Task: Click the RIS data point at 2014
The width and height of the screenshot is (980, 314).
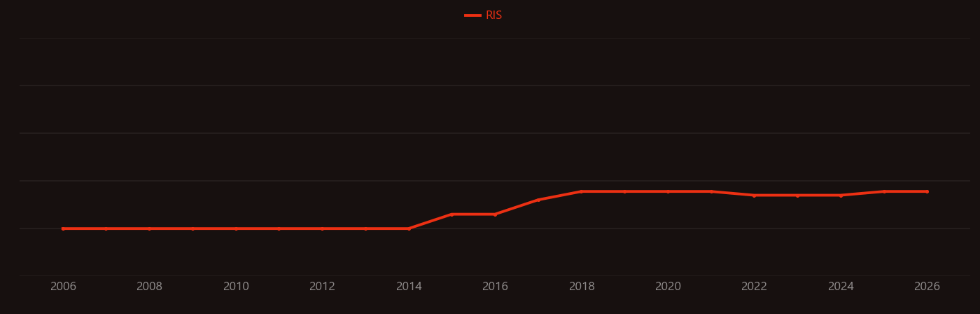Action: pyautogui.click(x=409, y=228)
